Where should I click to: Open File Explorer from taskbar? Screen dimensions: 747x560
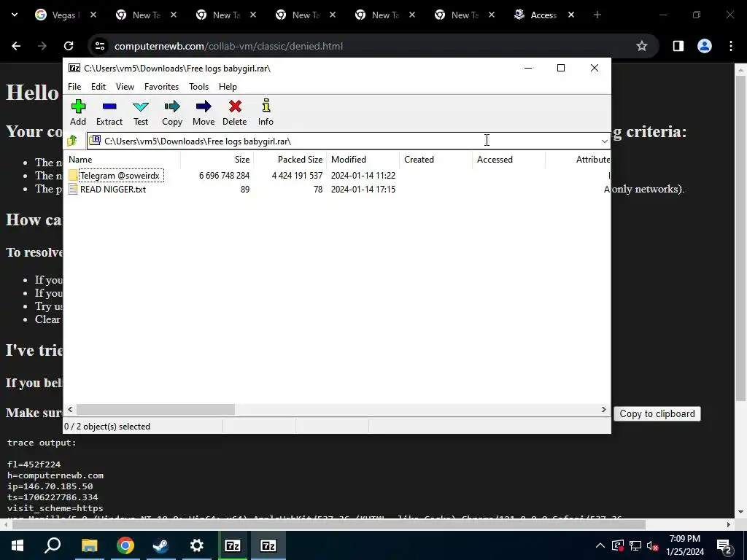[89, 545]
